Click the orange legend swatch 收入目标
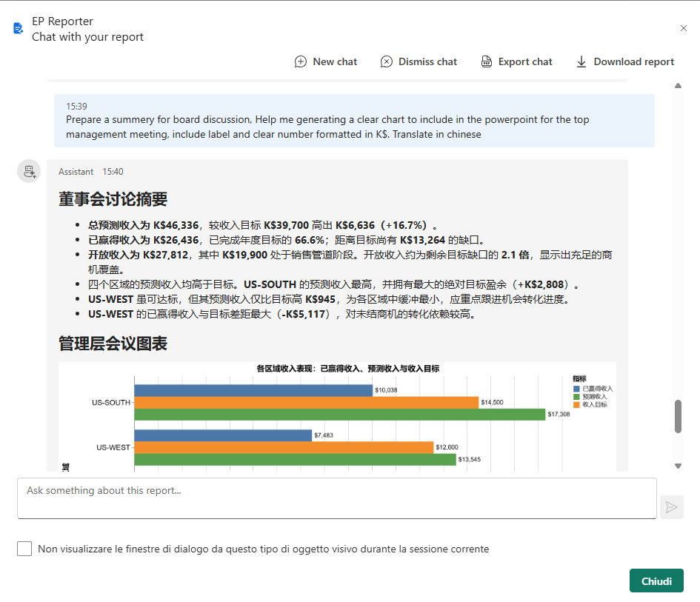Screen dimensions: 700x602 point(576,405)
